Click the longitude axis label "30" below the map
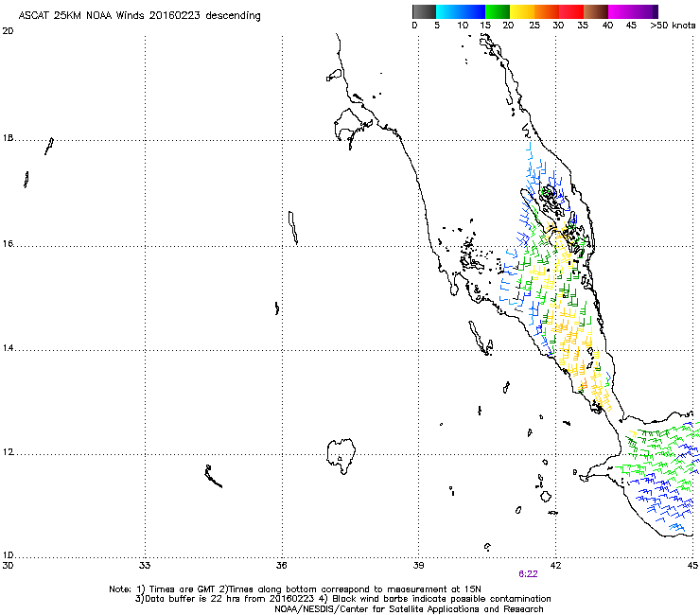Image resolution: width=700 pixels, height=615 pixels. pos(8,566)
